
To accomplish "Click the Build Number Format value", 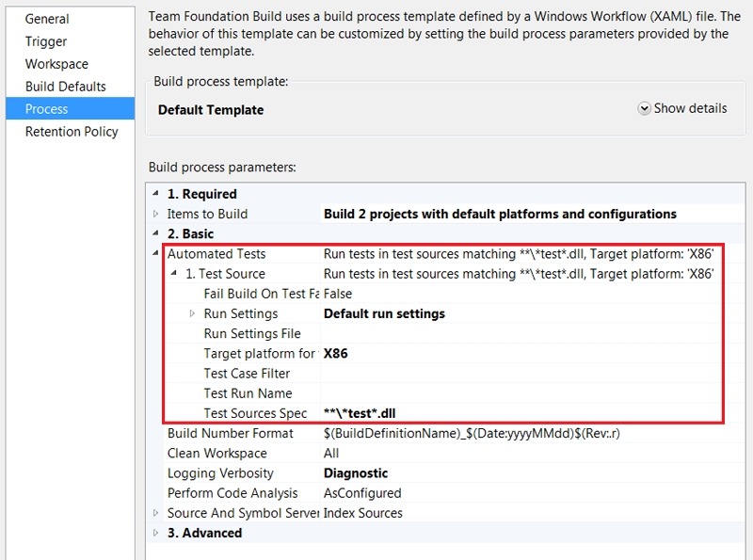I will coord(472,433).
